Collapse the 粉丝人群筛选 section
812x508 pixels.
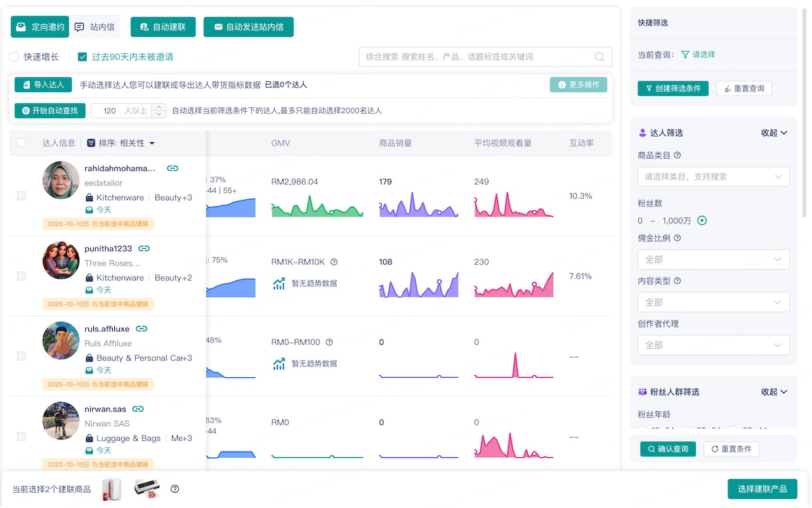(x=773, y=392)
